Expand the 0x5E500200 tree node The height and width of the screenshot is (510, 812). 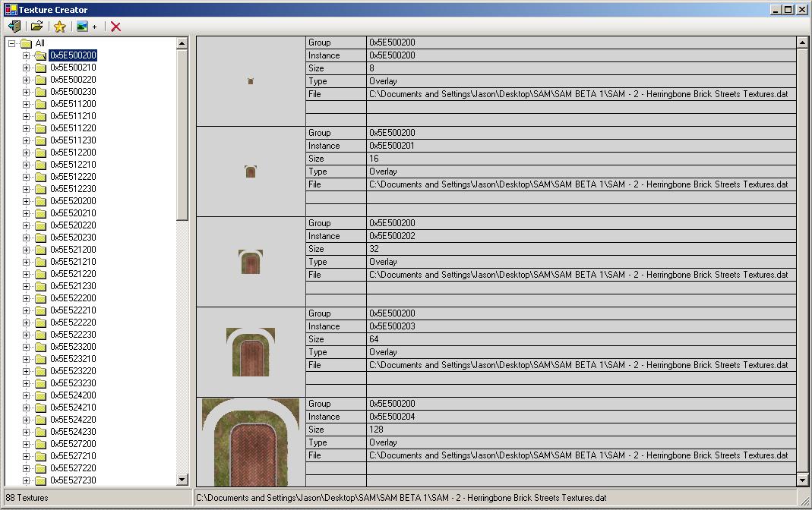[x=26, y=55]
